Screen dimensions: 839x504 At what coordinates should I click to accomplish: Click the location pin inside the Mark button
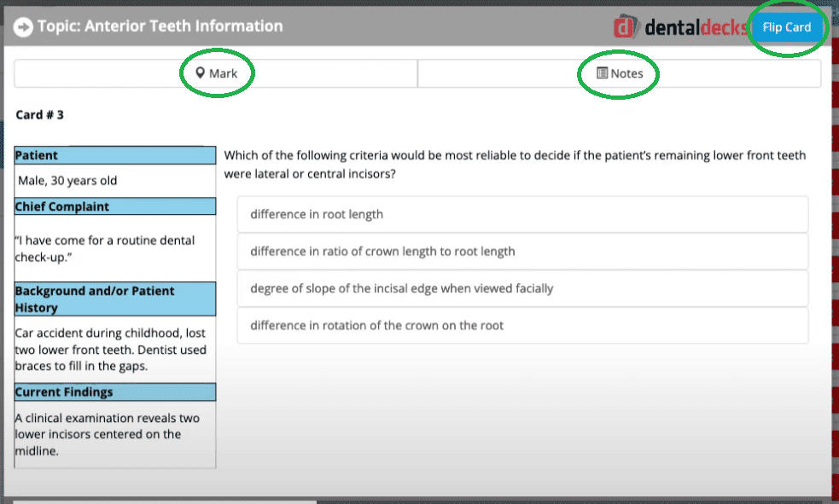pos(201,73)
